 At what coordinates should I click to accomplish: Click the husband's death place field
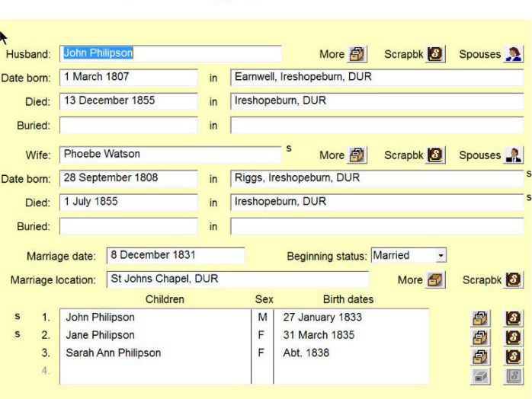coord(377,101)
